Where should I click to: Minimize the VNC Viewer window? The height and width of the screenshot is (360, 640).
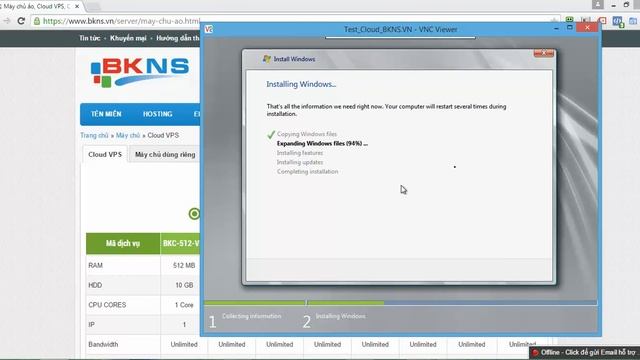[556, 29]
